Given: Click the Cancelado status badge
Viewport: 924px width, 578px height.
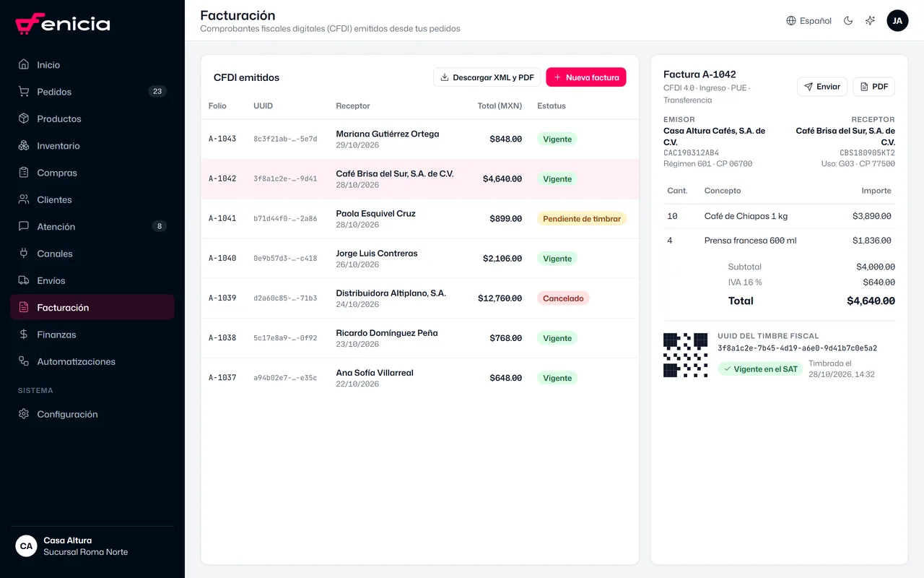Looking at the screenshot, I should [563, 298].
